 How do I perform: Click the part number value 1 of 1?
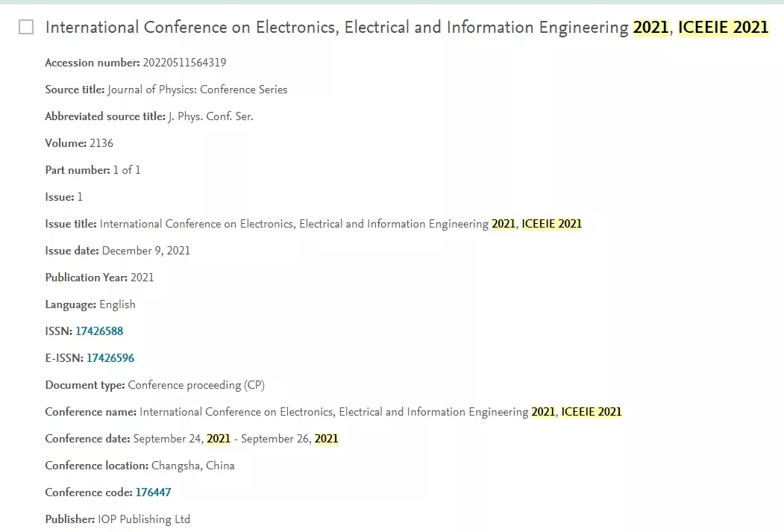point(127,170)
